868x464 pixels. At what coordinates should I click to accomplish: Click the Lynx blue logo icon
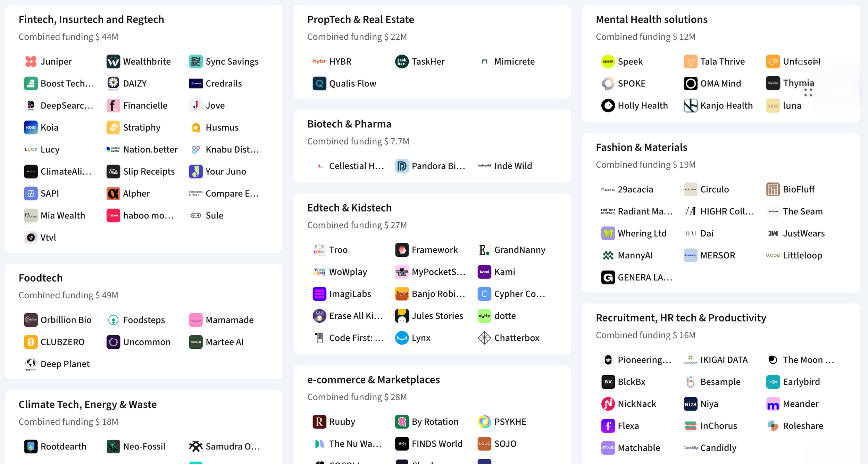pos(402,338)
